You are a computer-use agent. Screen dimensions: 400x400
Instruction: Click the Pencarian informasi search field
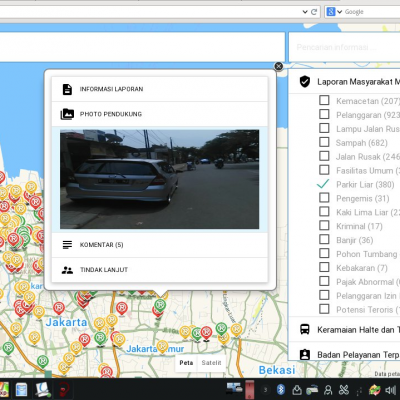coord(344,47)
